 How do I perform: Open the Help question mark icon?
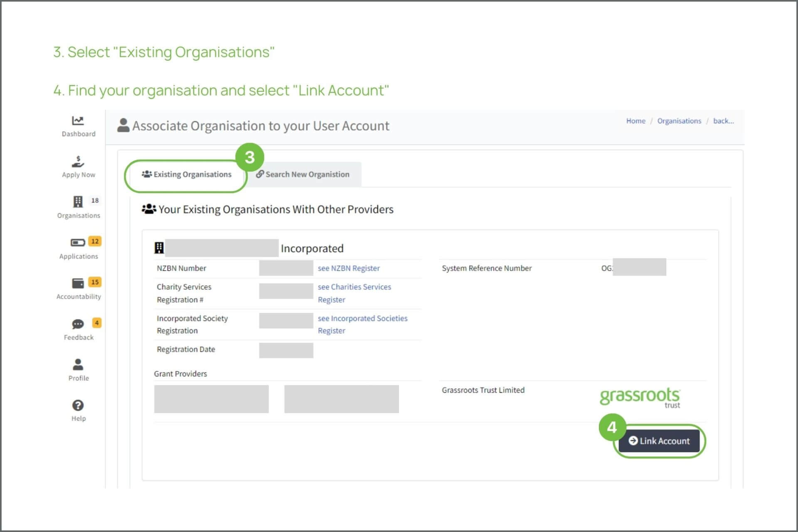pyautogui.click(x=78, y=405)
